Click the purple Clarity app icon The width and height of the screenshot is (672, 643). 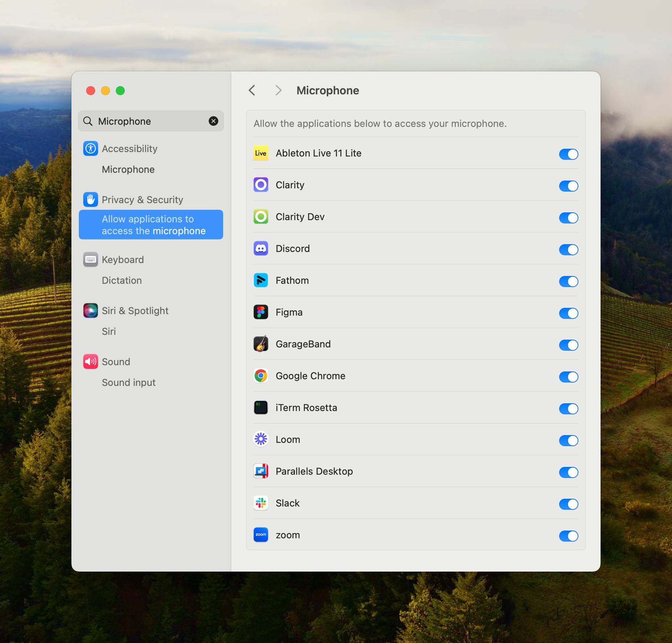tap(261, 185)
